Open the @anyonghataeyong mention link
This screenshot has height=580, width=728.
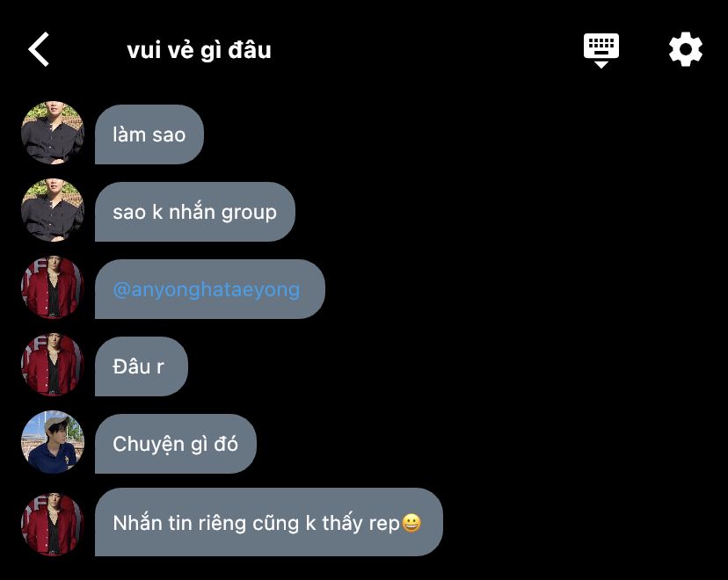pos(206,289)
